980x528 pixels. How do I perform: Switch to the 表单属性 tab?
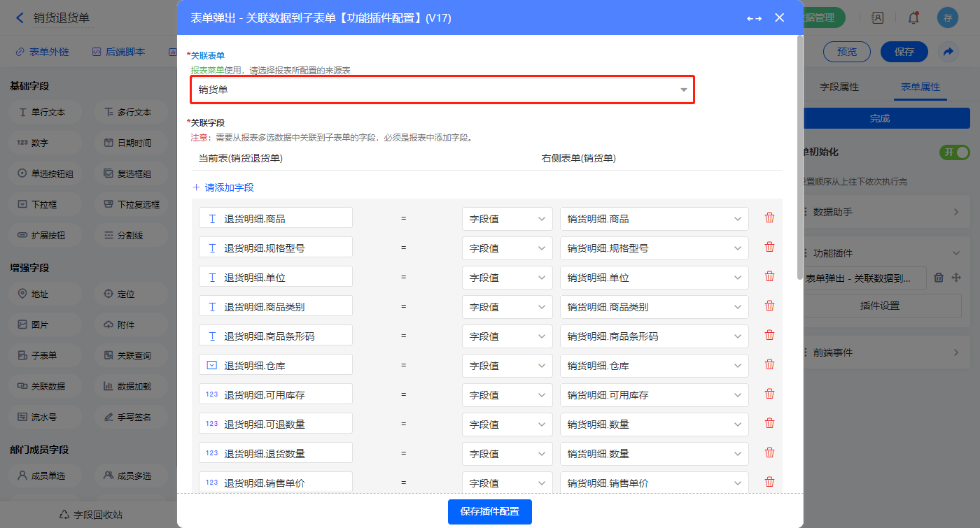[x=920, y=87]
